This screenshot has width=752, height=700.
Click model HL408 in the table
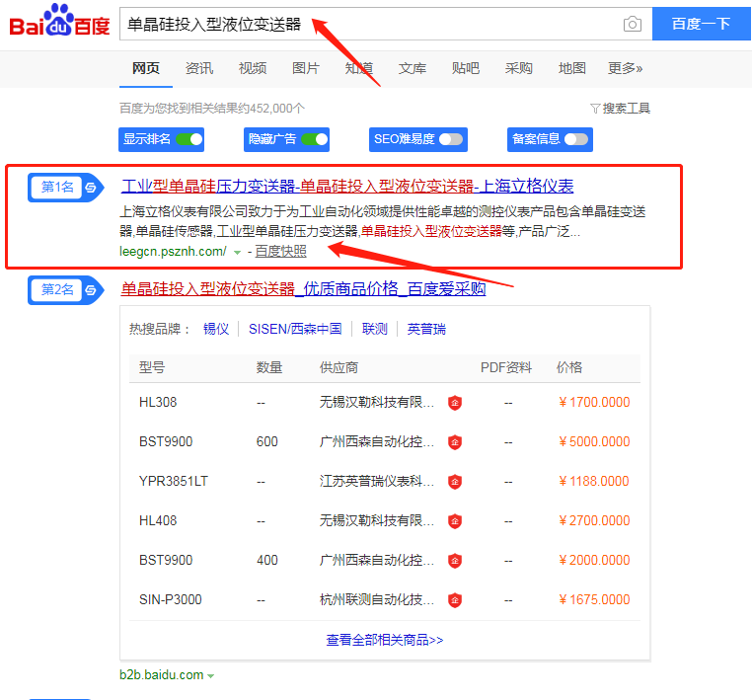(158, 520)
